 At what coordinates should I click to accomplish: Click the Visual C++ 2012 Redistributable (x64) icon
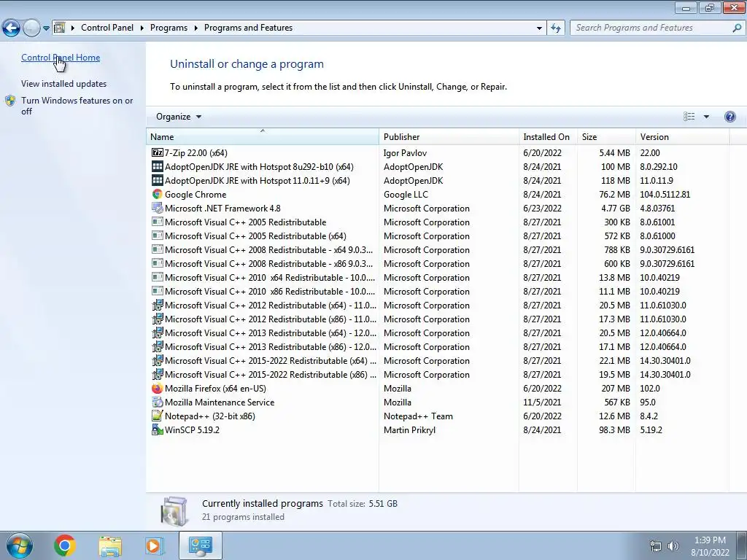(x=158, y=306)
